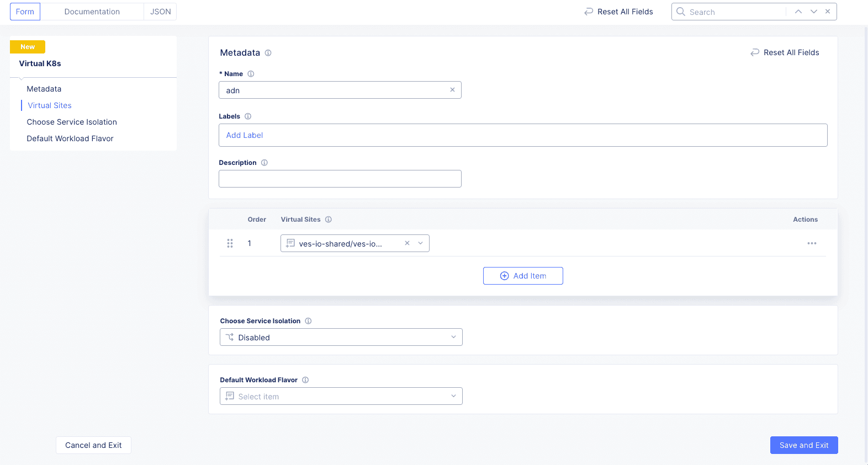Switch to the Documentation tab
Image resolution: width=868 pixels, height=465 pixels.
92,12
